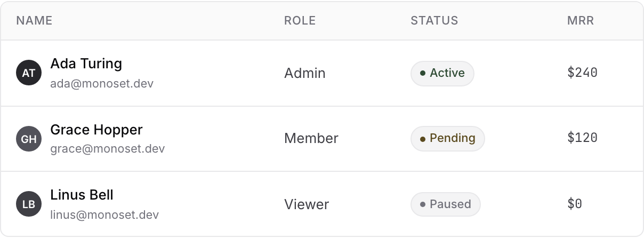
Task: Sort by the MRR column header
Action: (581, 21)
